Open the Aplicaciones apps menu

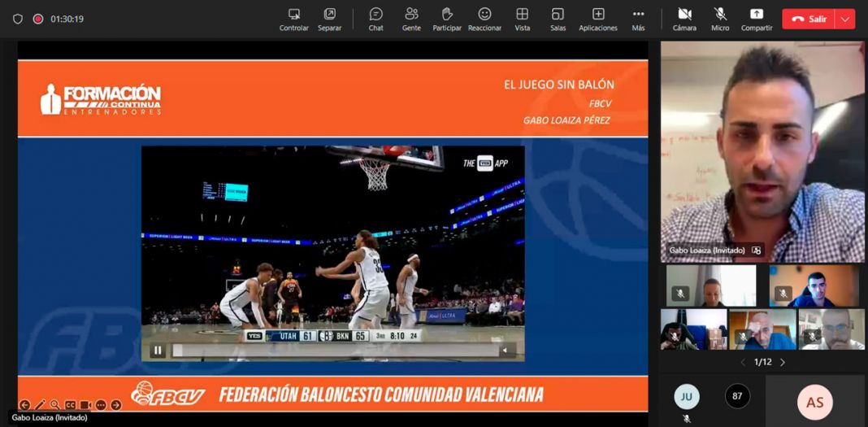pyautogui.click(x=598, y=19)
